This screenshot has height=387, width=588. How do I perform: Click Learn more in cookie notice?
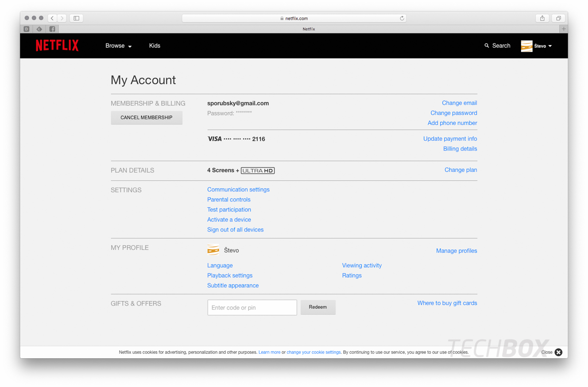tap(269, 352)
